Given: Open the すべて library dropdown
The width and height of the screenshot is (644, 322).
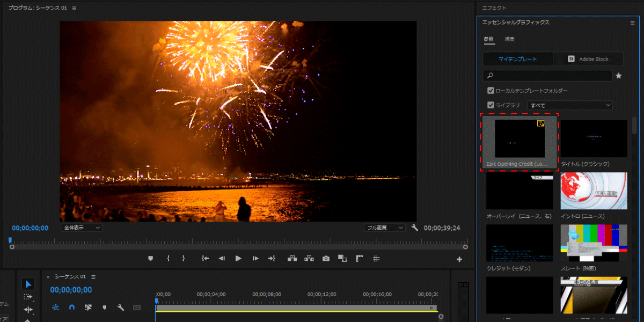Looking at the screenshot, I should pos(570,106).
